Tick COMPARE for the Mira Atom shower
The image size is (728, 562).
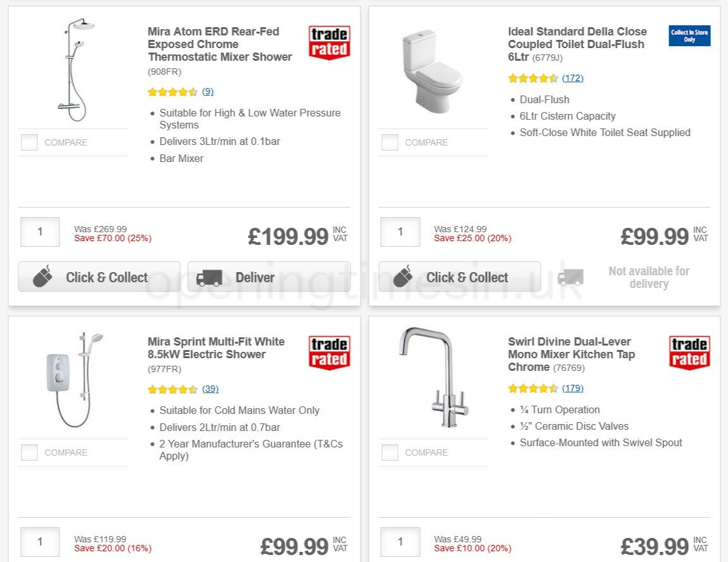[x=29, y=142]
